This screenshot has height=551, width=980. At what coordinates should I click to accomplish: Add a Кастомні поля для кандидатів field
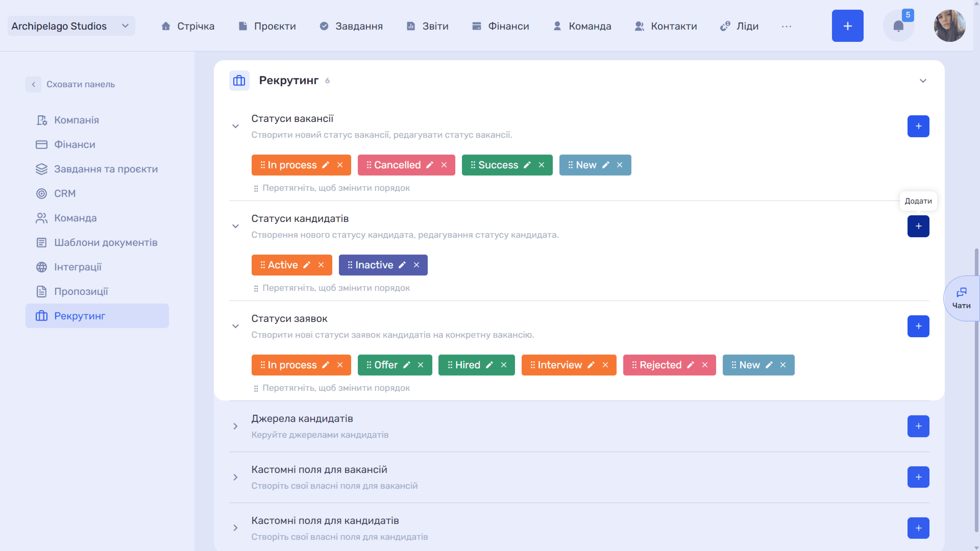coord(918,528)
